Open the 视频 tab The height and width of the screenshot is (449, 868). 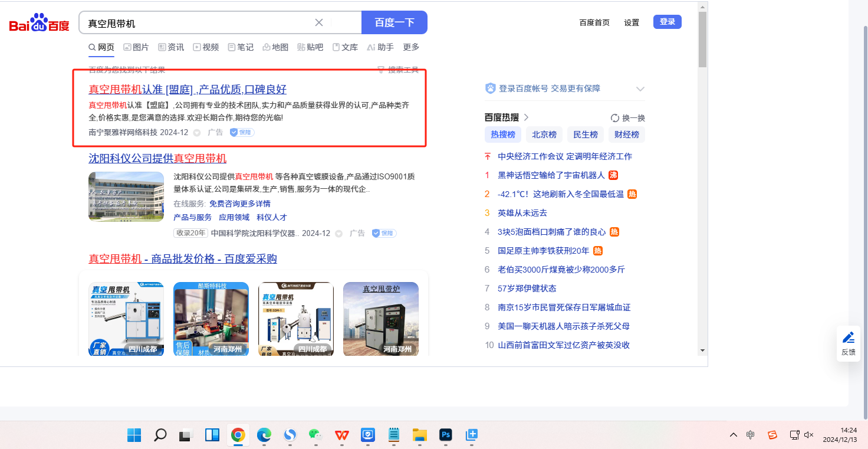click(x=206, y=47)
